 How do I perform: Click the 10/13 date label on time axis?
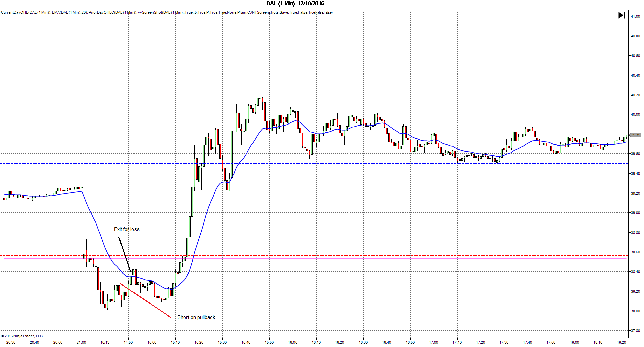tap(105, 342)
